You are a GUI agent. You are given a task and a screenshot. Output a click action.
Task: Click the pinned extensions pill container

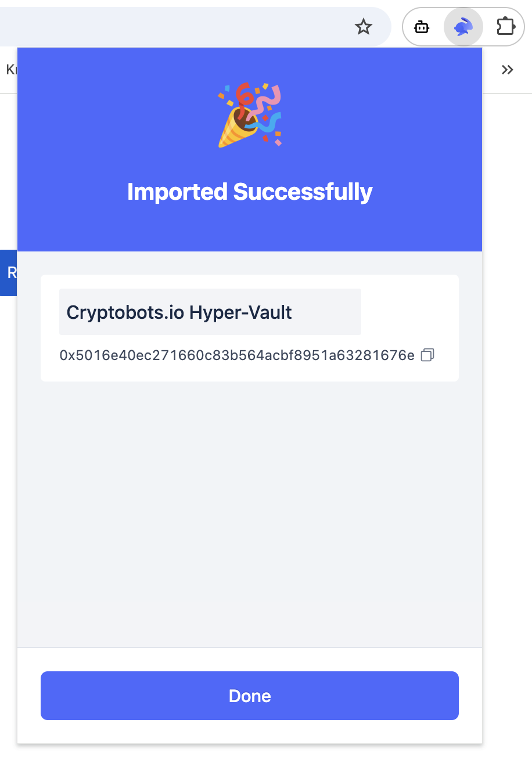pos(463,27)
